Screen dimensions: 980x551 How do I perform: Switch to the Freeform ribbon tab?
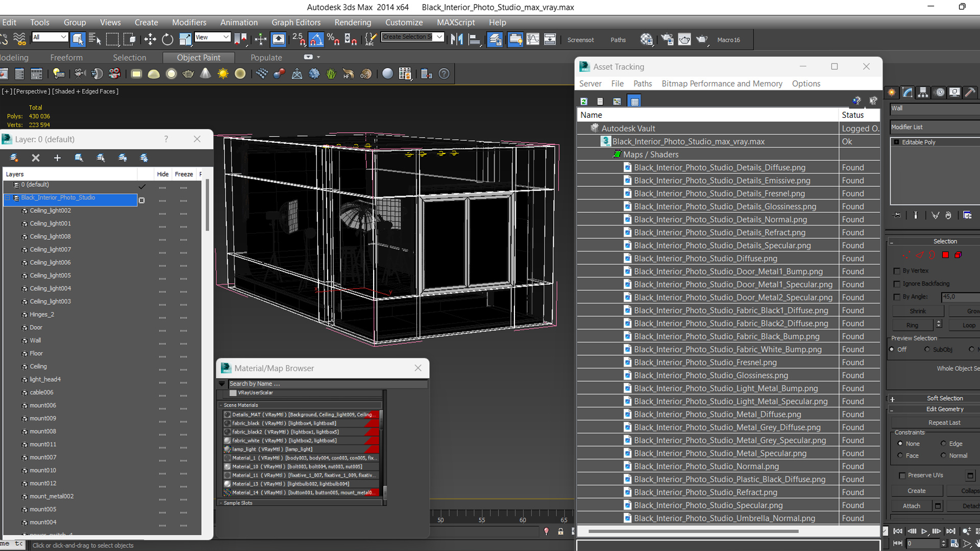[x=66, y=58]
